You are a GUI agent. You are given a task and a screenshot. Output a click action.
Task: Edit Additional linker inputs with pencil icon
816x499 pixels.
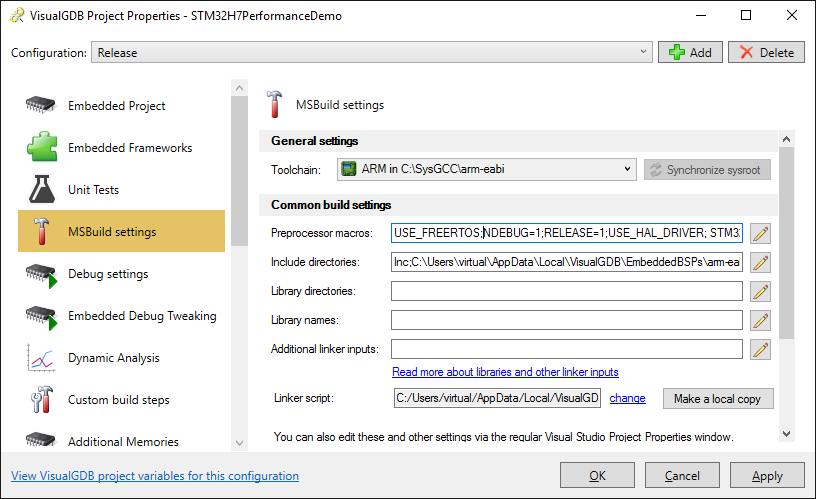coord(760,350)
